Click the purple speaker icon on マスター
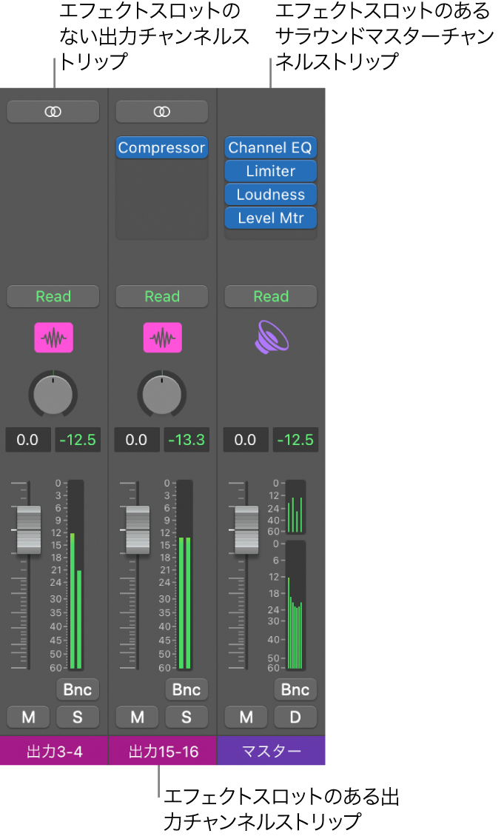The height and width of the screenshot is (839, 504). tap(272, 337)
